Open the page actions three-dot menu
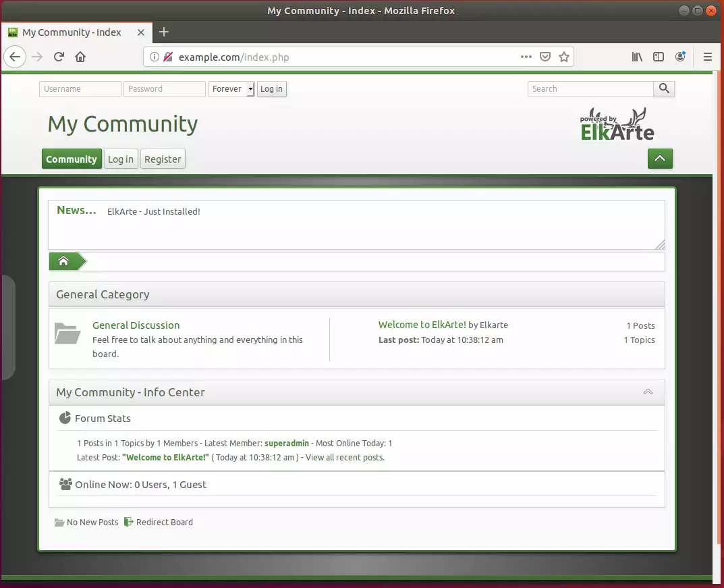Image resolution: width=724 pixels, height=588 pixels. pyautogui.click(x=526, y=57)
